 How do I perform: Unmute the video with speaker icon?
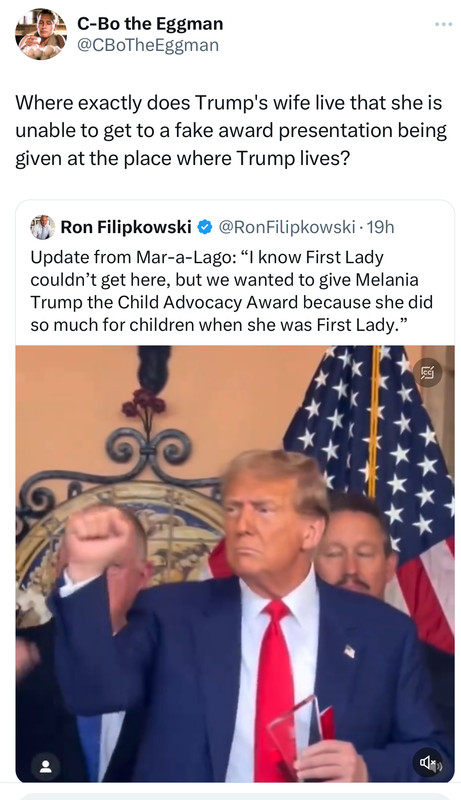point(427,763)
